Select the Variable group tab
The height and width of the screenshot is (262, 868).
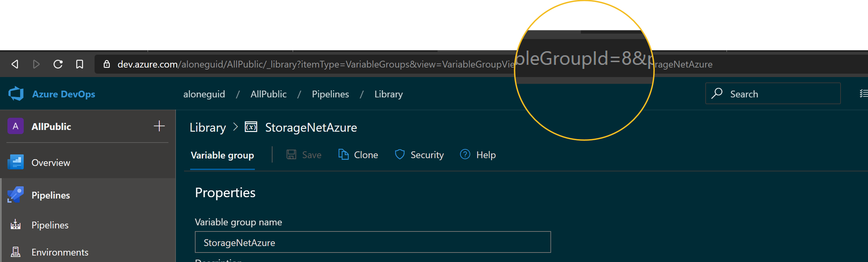tap(222, 155)
